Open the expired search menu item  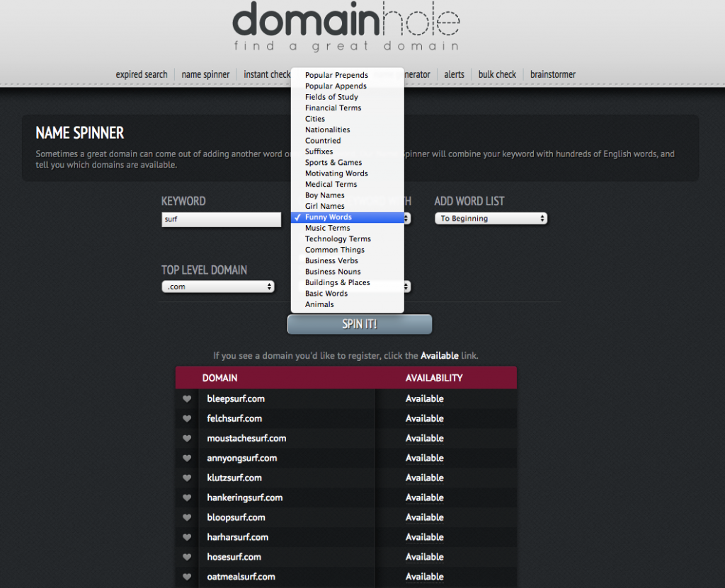click(x=142, y=74)
